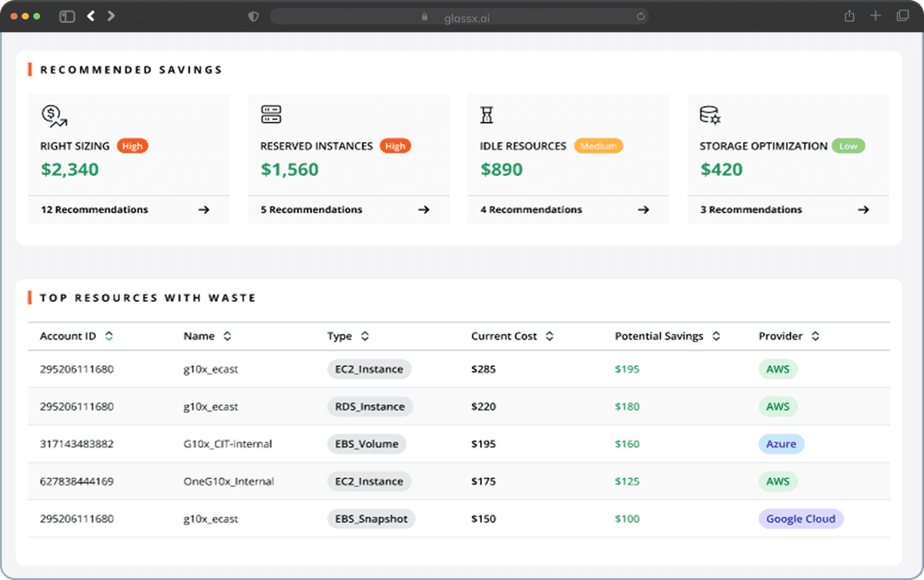Sort table by Current Cost column

[x=550, y=337]
